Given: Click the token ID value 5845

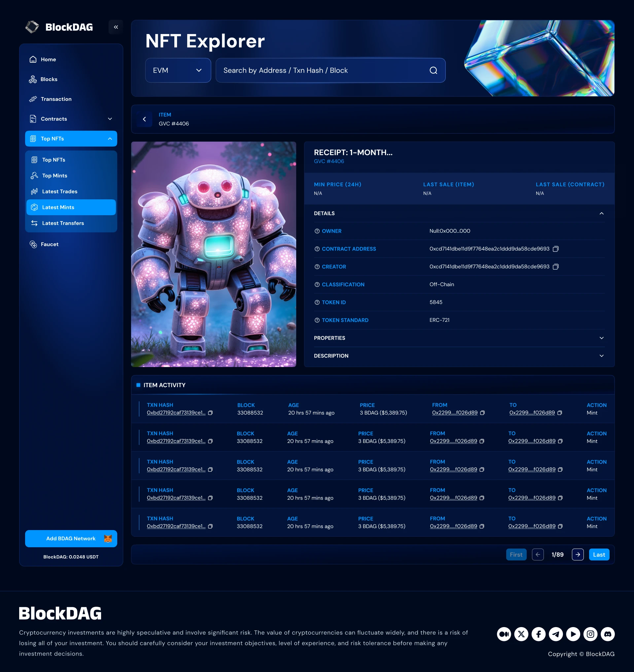Looking at the screenshot, I should 436,302.
